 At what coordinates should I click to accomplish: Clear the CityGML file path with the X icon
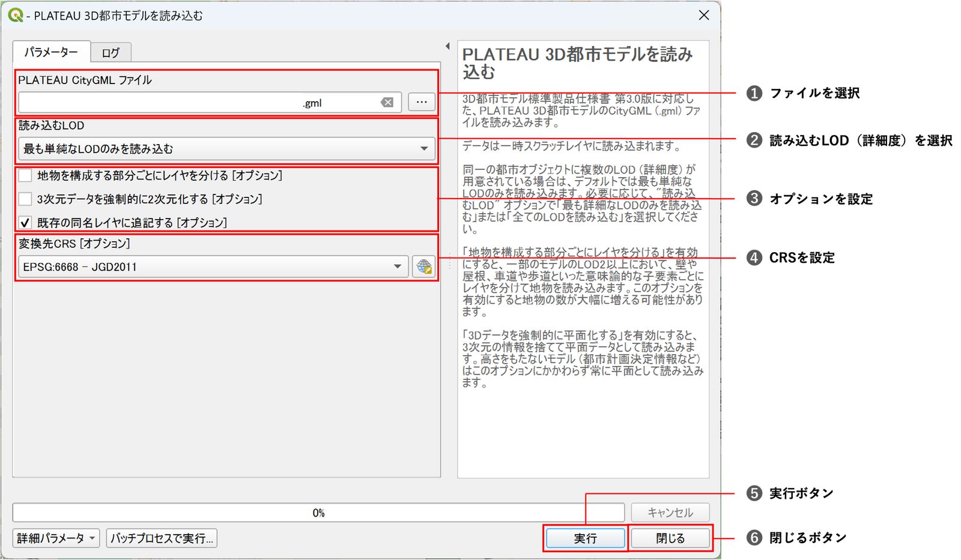(387, 103)
